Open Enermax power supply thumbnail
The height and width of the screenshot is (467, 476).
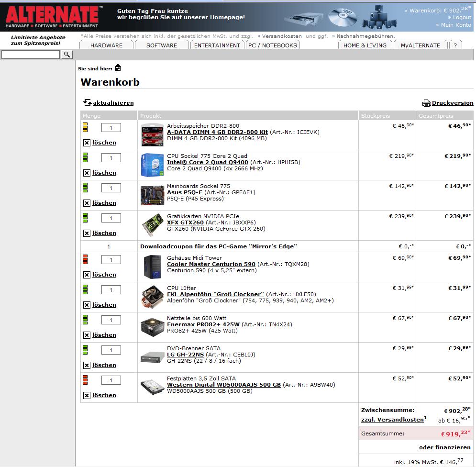[153, 327]
